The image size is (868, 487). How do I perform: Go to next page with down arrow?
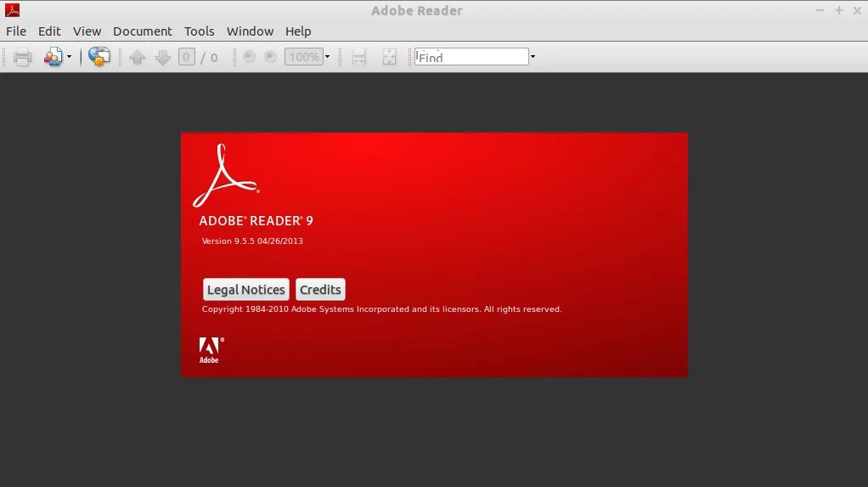click(162, 57)
